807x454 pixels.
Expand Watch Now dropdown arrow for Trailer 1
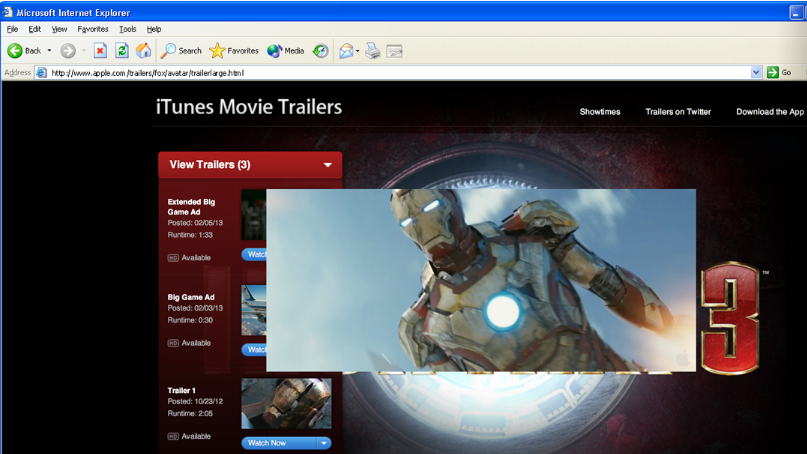point(324,443)
